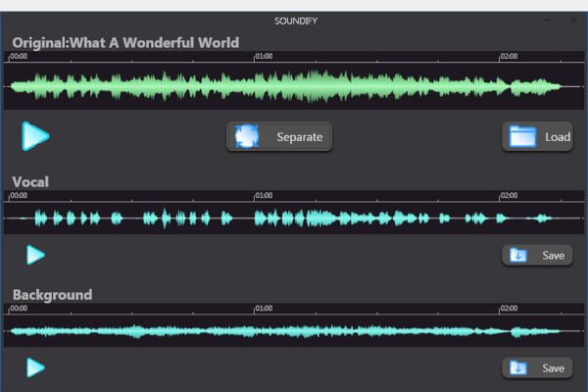
Task: Click the 'Background' section heading
Action: tap(53, 295)
